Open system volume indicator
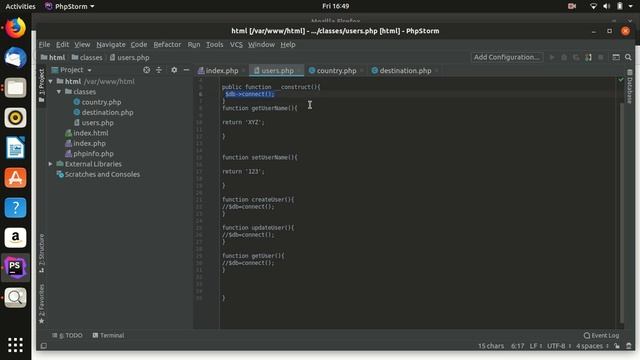The width and height of the screenshot is (640, 360). (x=607, y=6)
